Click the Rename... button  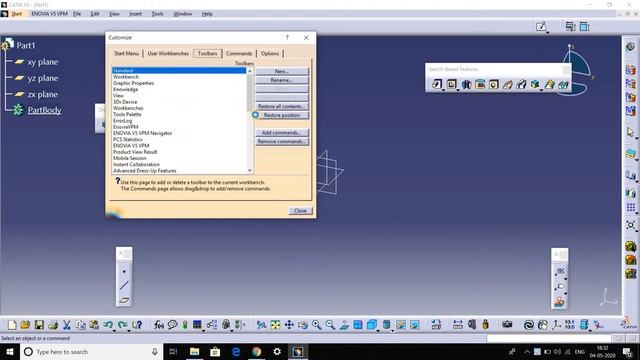[x=282, y=80]
